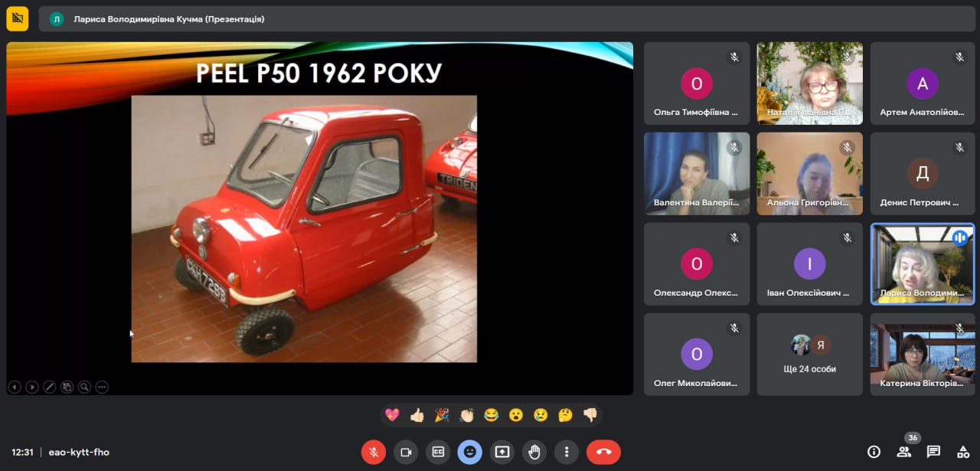Image resolution: width=980 pixels, height=471 pixels.
Task: Open slideshow more options ellipsis
Action: pos(102,387)
